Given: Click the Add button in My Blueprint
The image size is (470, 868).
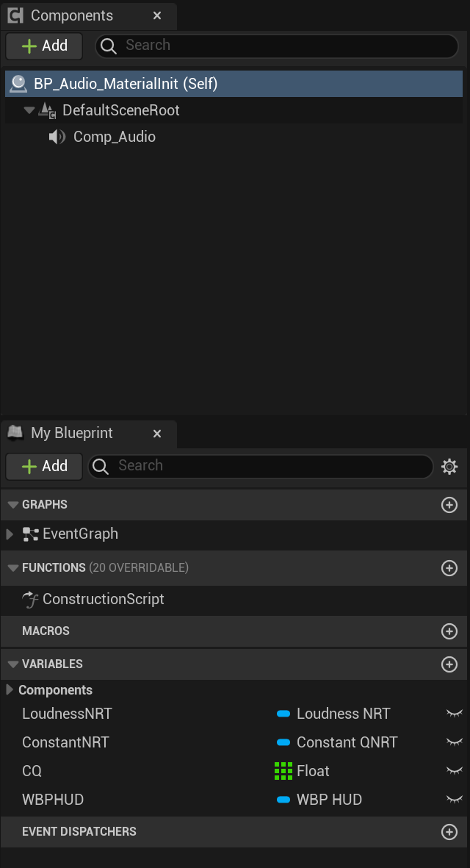Looking at the screenshot, I should [x=43, y=466].
